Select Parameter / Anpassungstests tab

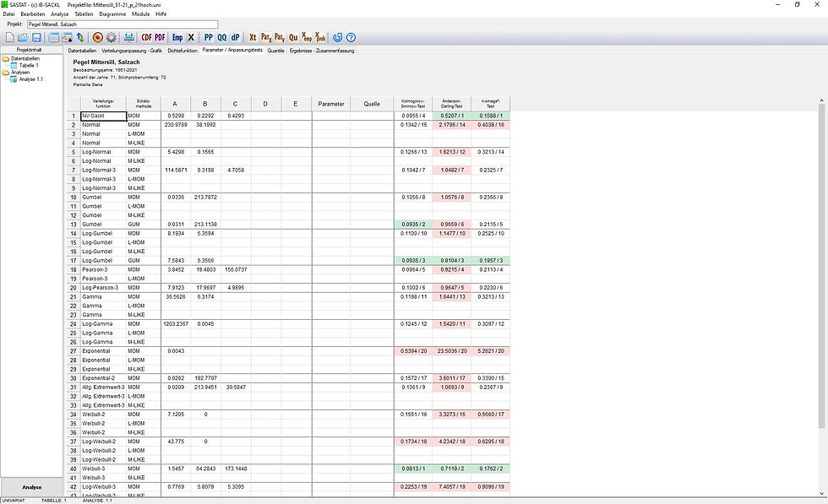click(x=232, y=50)
